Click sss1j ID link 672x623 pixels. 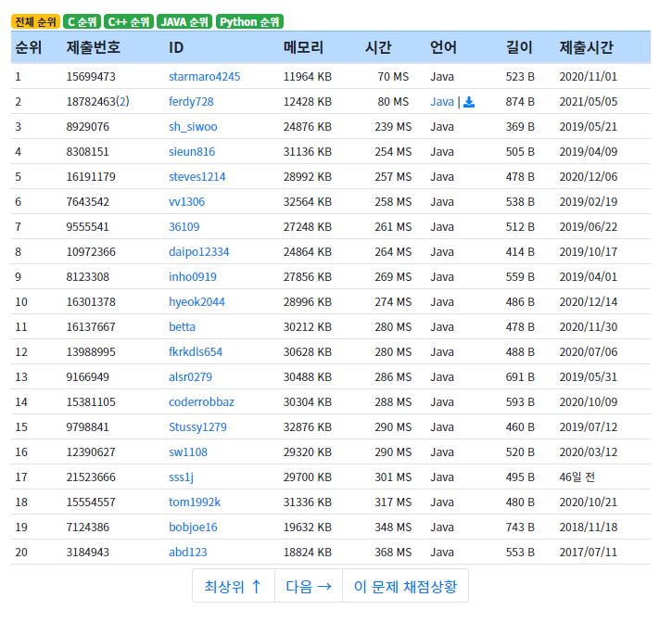coord(182,477)
